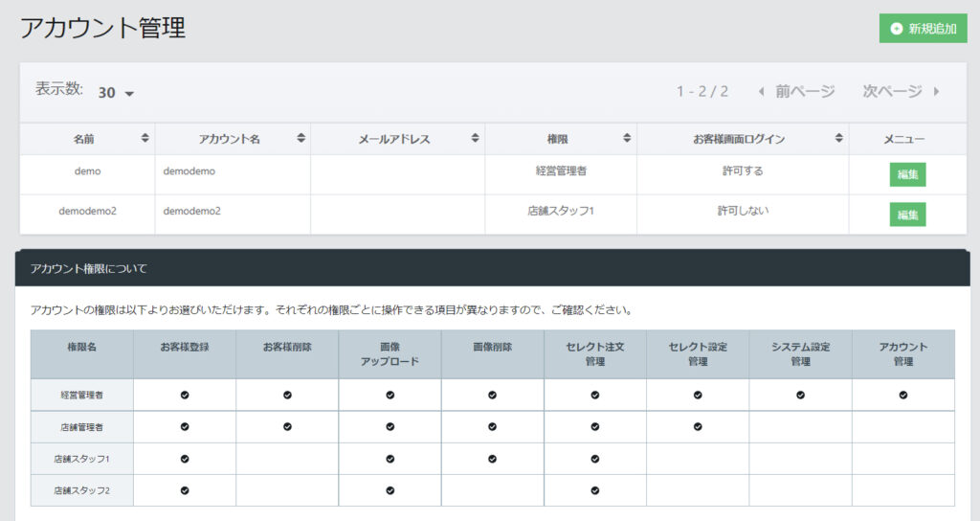Select the demodemo2 account name cell
The image size is (980, 521).
tap(192, 211)
